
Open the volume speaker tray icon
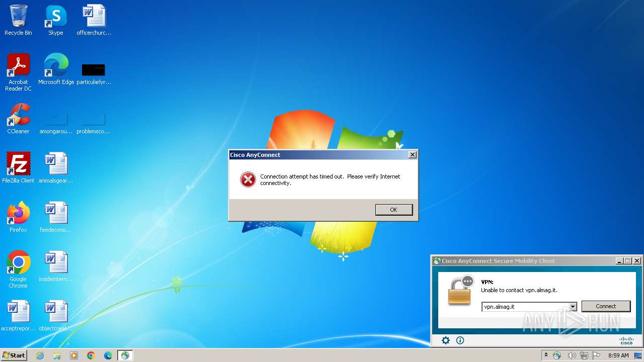point(572,355)
